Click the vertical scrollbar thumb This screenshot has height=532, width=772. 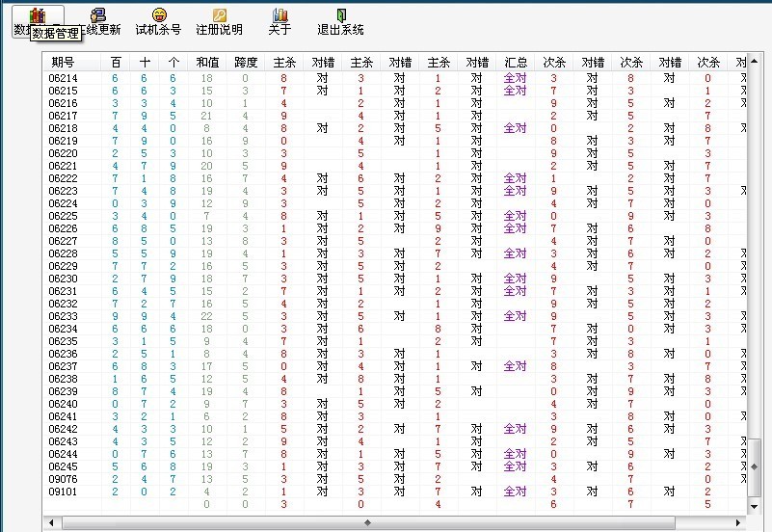[754, 467]
